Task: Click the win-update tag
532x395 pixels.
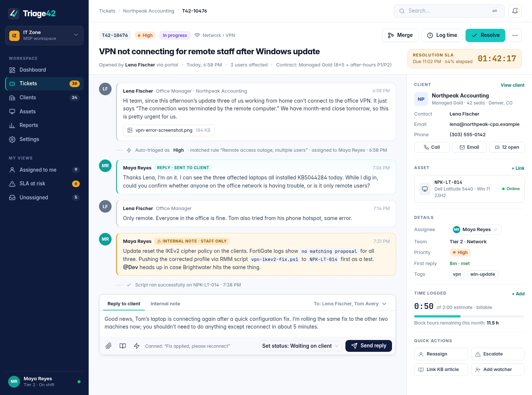Action: 482,274
